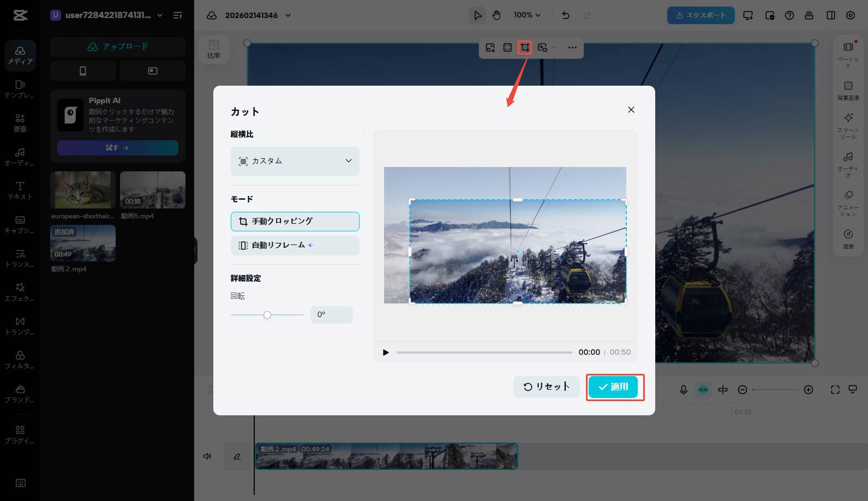Image resolution: width=868 pixels, height=501 pixels.
Task: Click the 回転 rotation slider handle
Action: (x=267, y=315)
